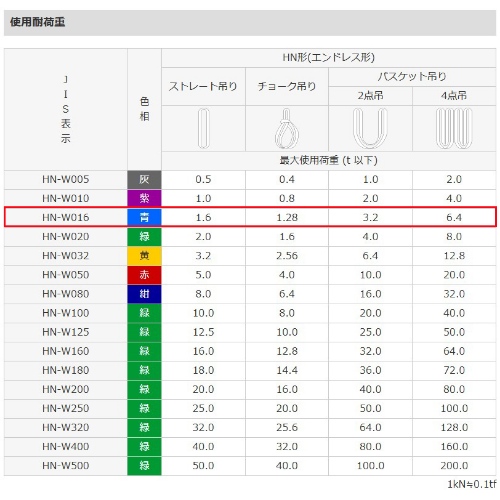Click the HN-W050 row label

(66, 275)
